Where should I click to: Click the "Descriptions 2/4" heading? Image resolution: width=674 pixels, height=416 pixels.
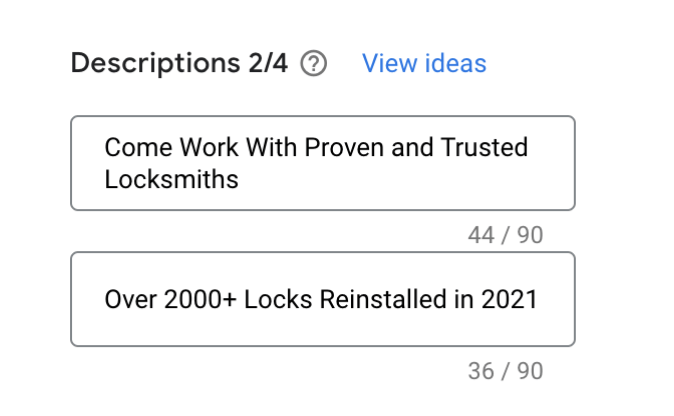[x=179, y=64]
